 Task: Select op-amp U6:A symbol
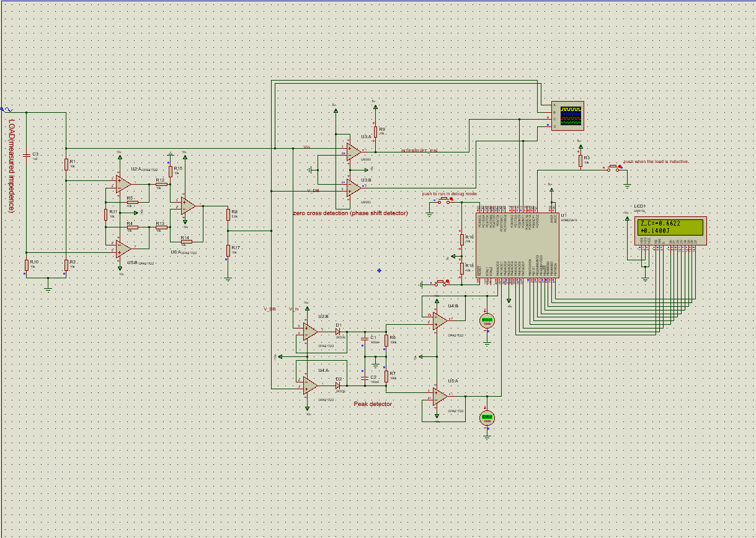tap(189, 206)
